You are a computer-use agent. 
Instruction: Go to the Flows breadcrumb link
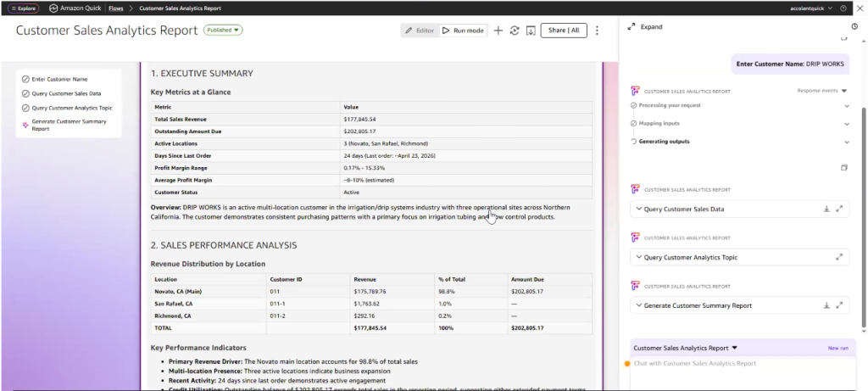115,8
